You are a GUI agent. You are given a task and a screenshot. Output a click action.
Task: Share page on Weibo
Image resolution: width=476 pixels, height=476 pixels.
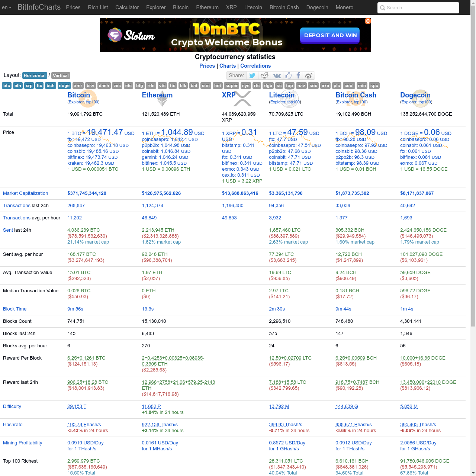pyautogui.click(x=309, y=75)
